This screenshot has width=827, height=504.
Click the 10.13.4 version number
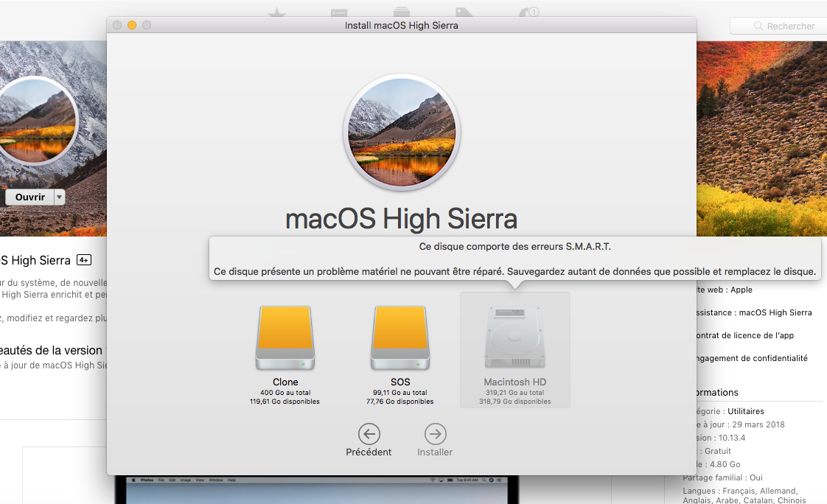[x=732, y=438]
